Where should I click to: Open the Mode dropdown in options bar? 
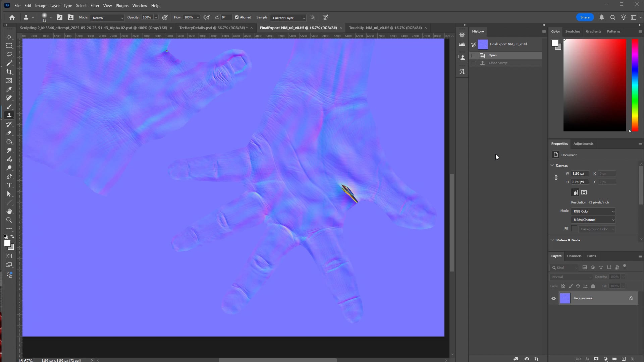tap(107, 18)
